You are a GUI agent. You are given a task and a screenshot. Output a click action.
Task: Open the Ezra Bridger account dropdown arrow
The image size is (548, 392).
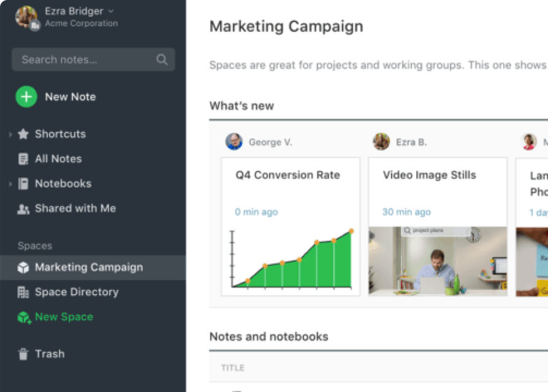pyautogui.click(x=111, y=11)
